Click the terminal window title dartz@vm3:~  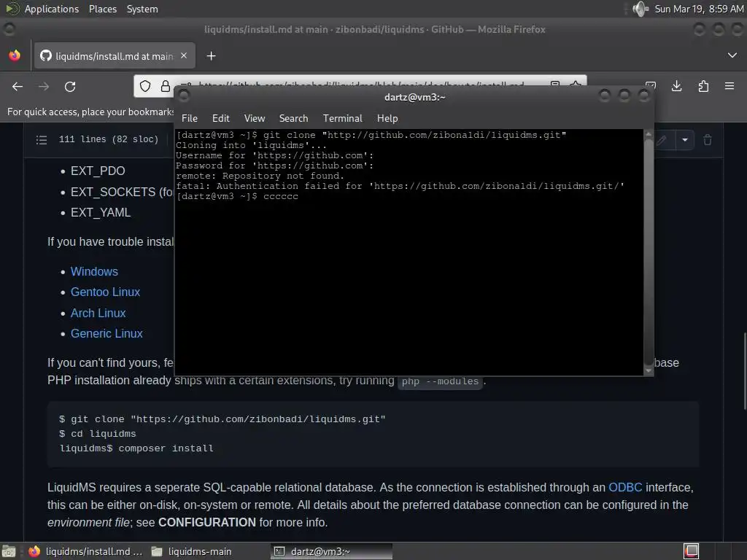point(414,97)
